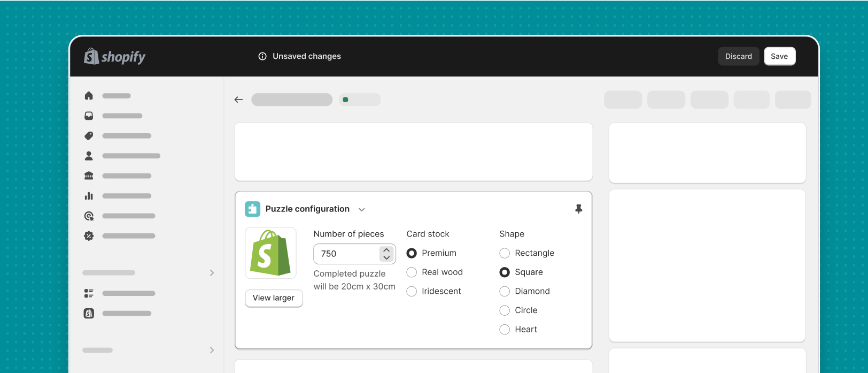Click the Number of pieces field

tap(354, 254)
